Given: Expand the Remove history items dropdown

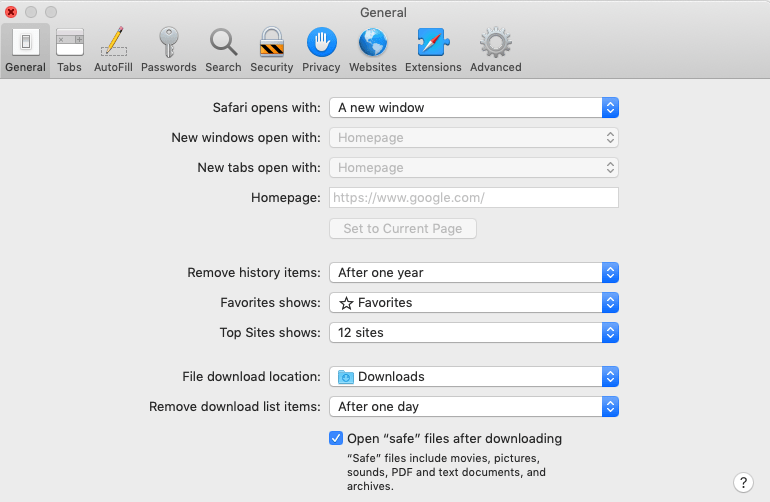Looking at the screenshot, I should pyautogui.click(x=474, y=273).
